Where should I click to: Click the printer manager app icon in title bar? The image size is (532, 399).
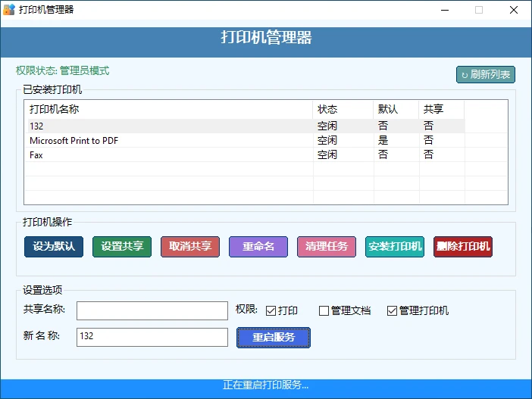(x=9, y=10)
